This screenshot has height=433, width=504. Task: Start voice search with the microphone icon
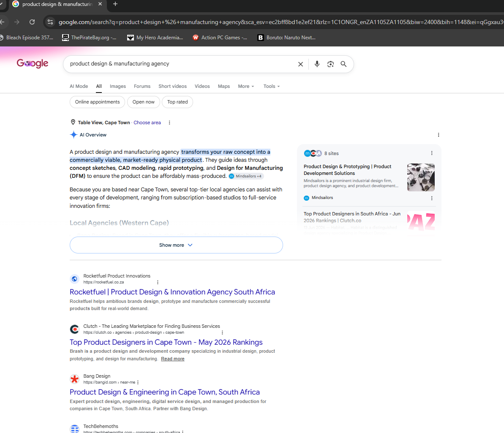(317, 64)
